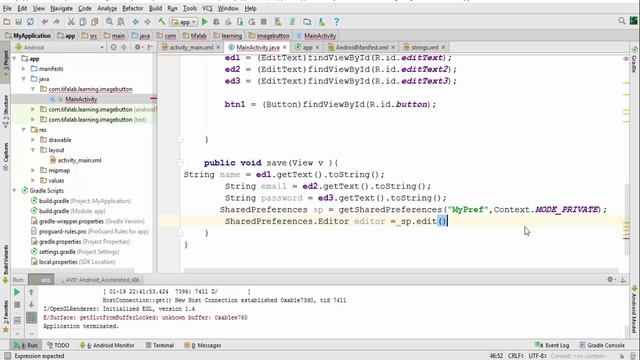This screenshot has height=360, width=640.
Task: Open the Event Log
Action: pyautogui.click(x=552, y=345)
